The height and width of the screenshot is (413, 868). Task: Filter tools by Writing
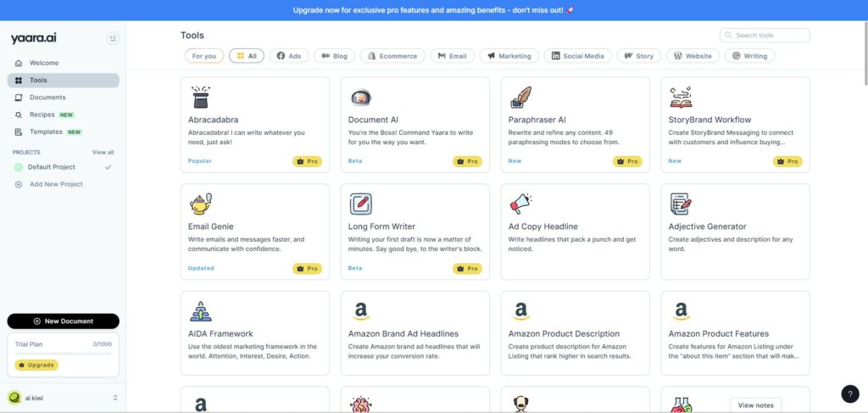click(x=749, y=56)
